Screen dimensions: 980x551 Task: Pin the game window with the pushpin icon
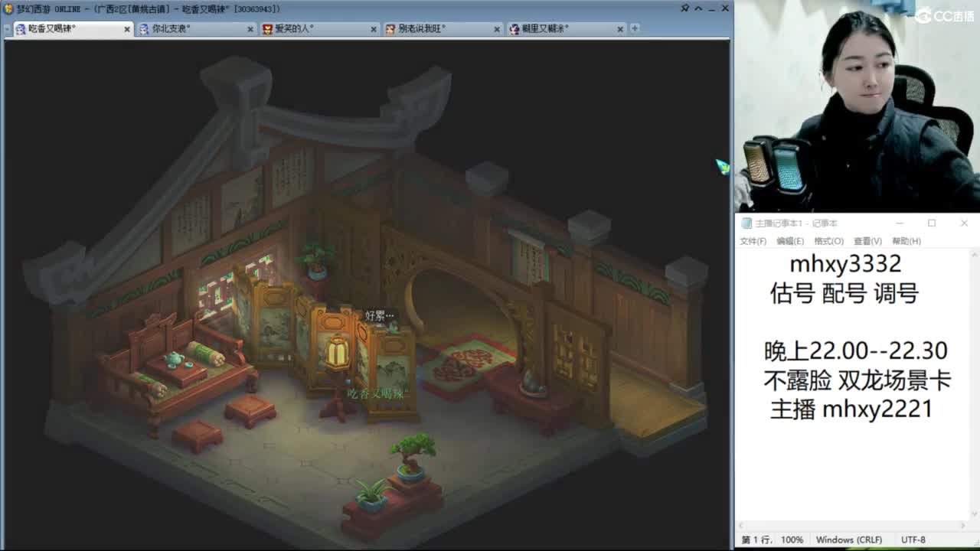(x=685, y=8)
